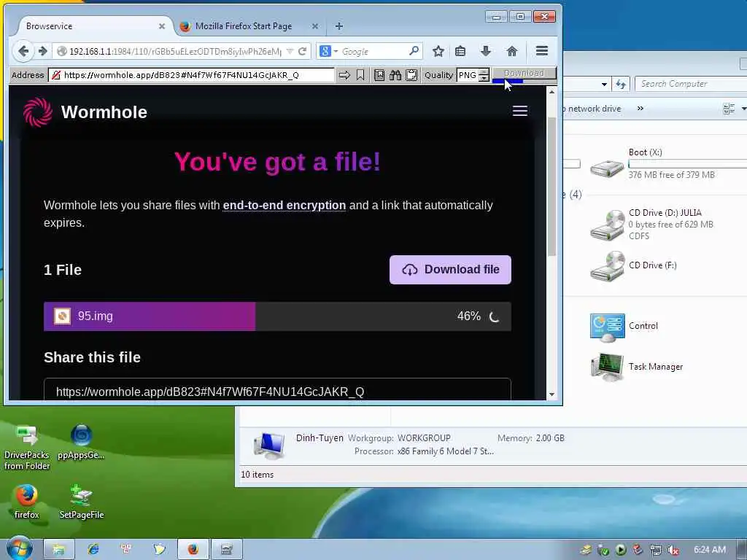Click the Windows Explorer taskbar button
The width and height of the screenshot is (747, 560).
[58, 549]
